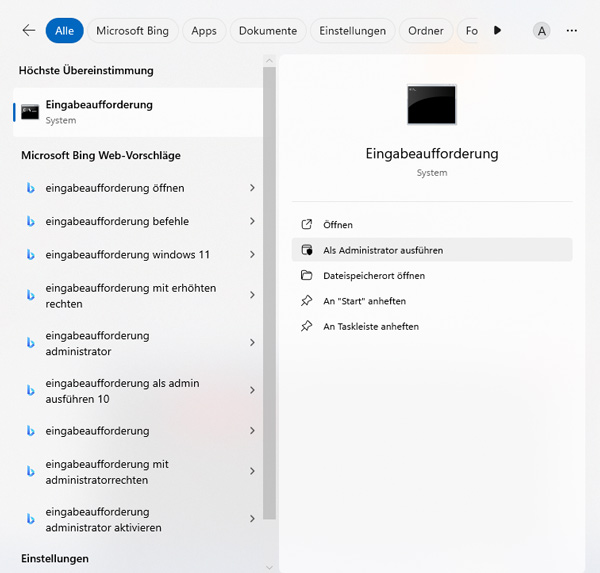The width and height of the screenshot is (600, 573).
Task: Click Bing icon beside 'als admin ausführen 10'
Action: coord(30,390)
